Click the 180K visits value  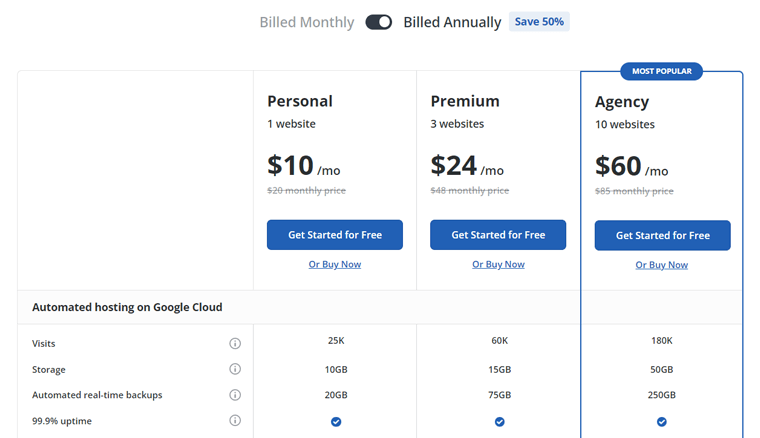662,341
